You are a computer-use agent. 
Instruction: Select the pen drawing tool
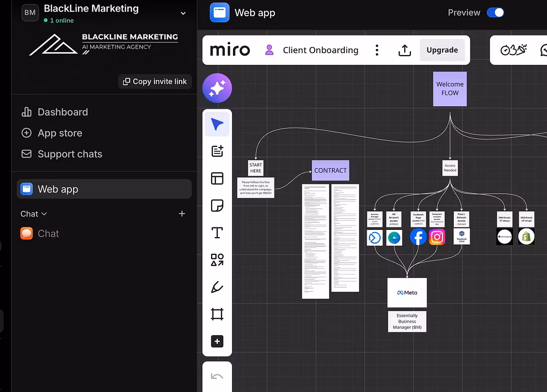pyautogui.click(x=217, y=287)
